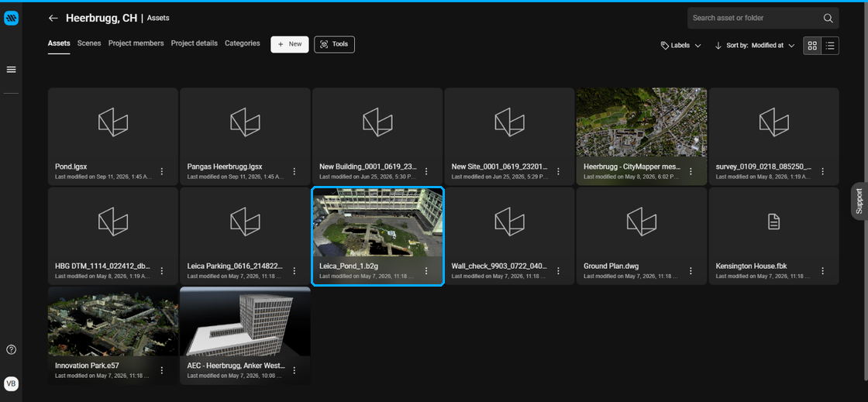
Task: Open the help question mark icon
Action: coord(11,349)
